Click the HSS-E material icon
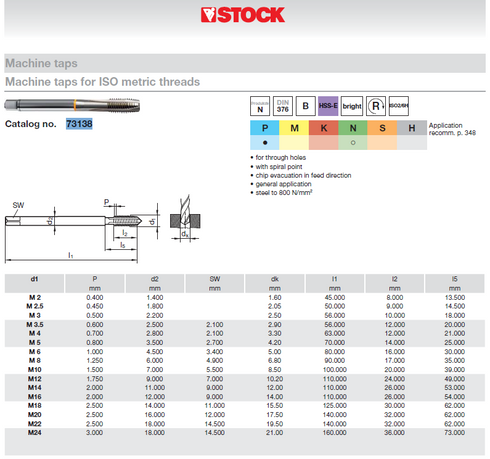 pyautogui.click(x=328, y=106)
